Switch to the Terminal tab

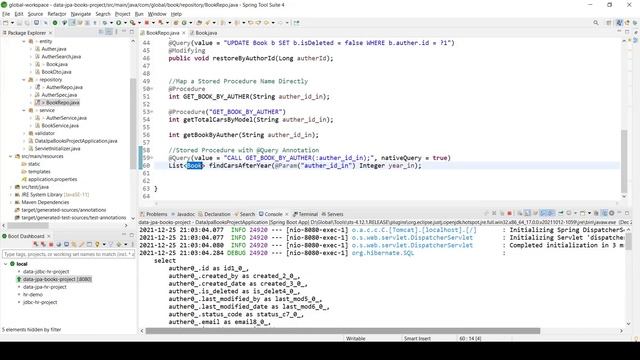click(305, 214)
